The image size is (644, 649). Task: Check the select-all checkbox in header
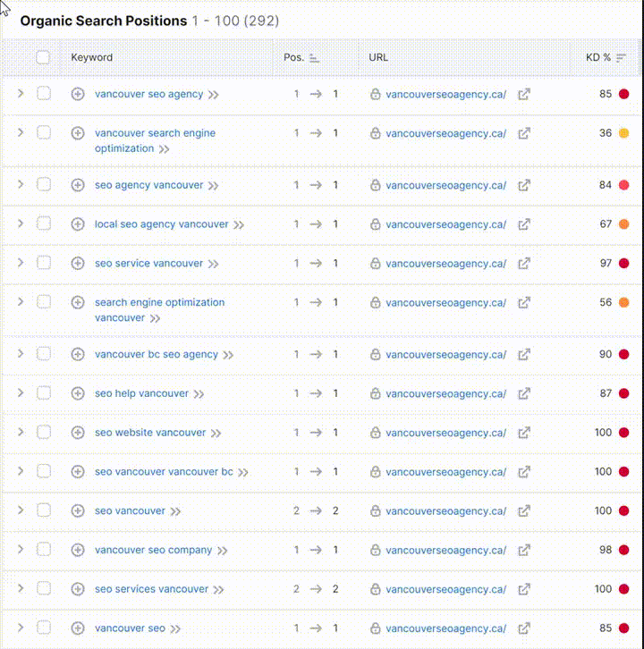43,57
